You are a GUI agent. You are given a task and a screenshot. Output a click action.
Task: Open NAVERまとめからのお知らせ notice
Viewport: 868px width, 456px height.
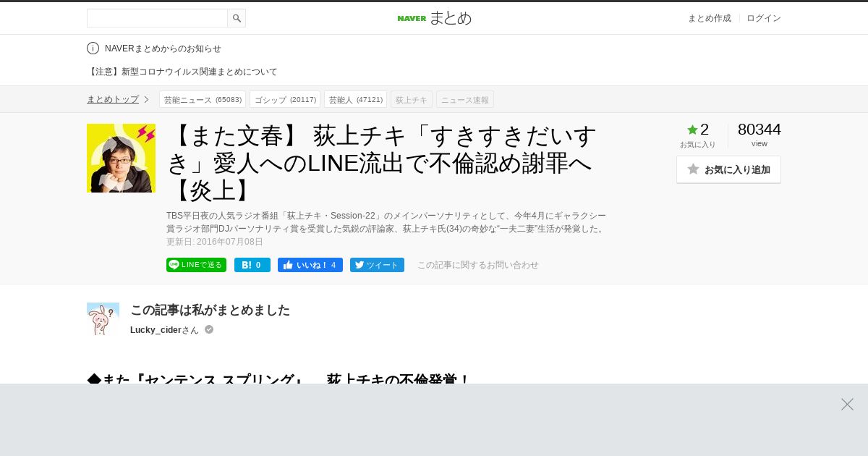coord(163,48)
